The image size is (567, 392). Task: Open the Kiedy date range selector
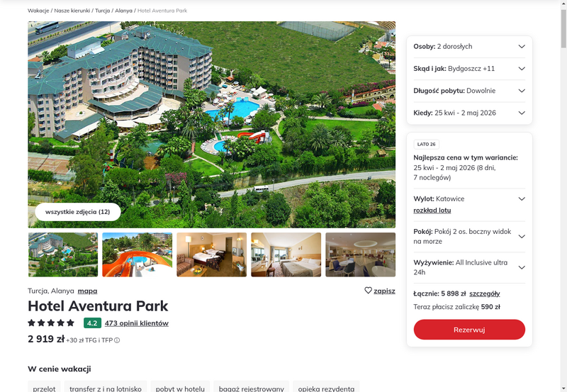[469, 113]
